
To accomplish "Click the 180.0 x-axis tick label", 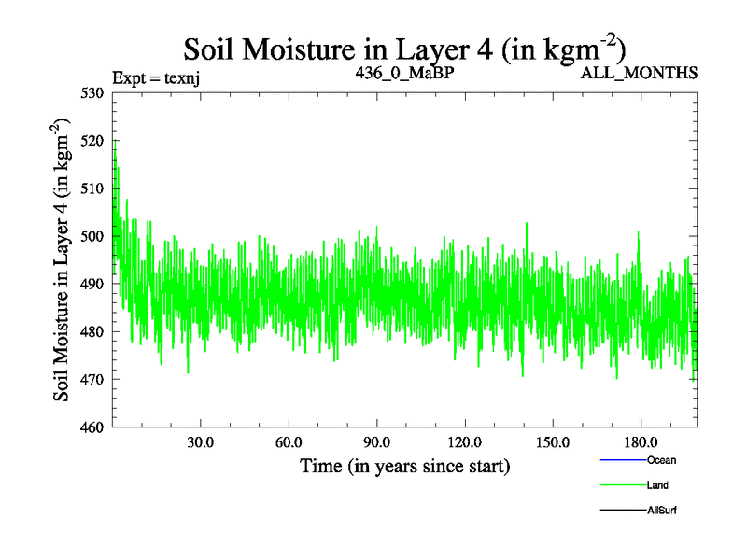I will (641, 441).
